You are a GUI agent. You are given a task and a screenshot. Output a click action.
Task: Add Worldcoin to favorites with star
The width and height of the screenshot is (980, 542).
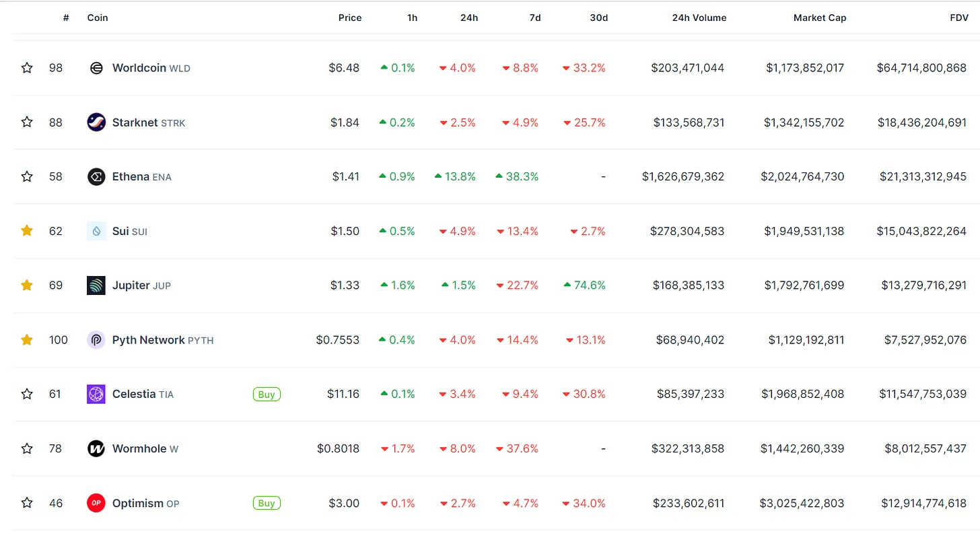pos(27,68)
